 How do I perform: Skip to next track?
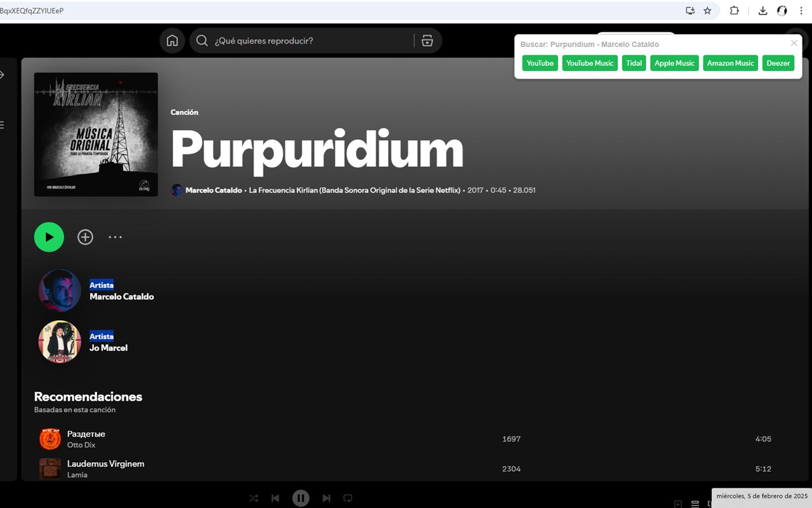[326, 498]
